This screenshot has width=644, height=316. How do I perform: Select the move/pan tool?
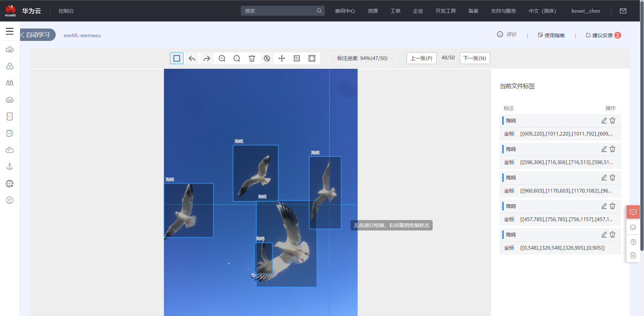click(x=282, y=58)
